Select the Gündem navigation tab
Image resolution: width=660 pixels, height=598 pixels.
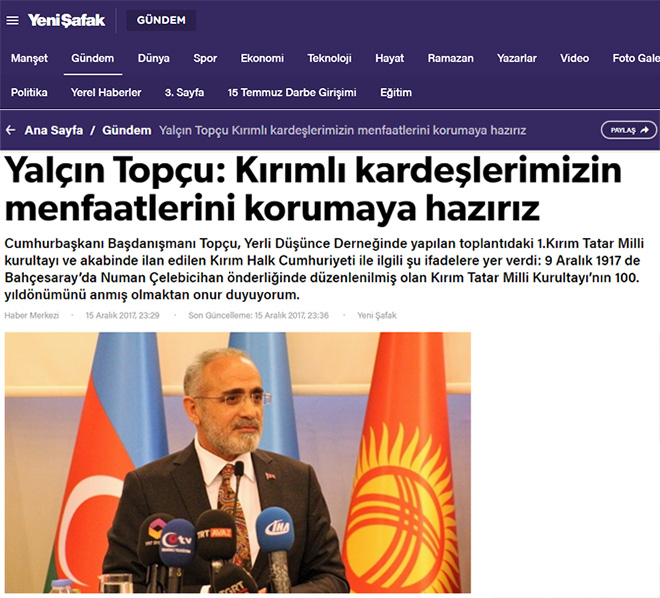coord(93,58)
